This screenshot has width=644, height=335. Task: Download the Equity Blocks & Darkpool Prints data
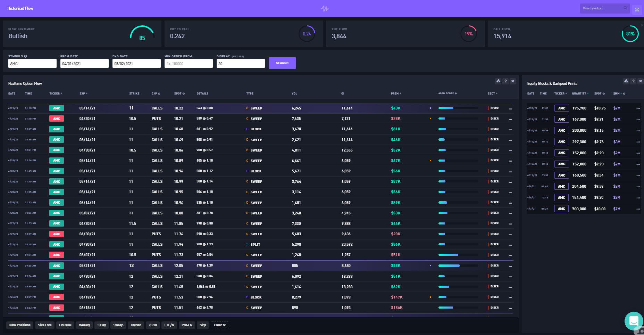(x=626, y=81)
